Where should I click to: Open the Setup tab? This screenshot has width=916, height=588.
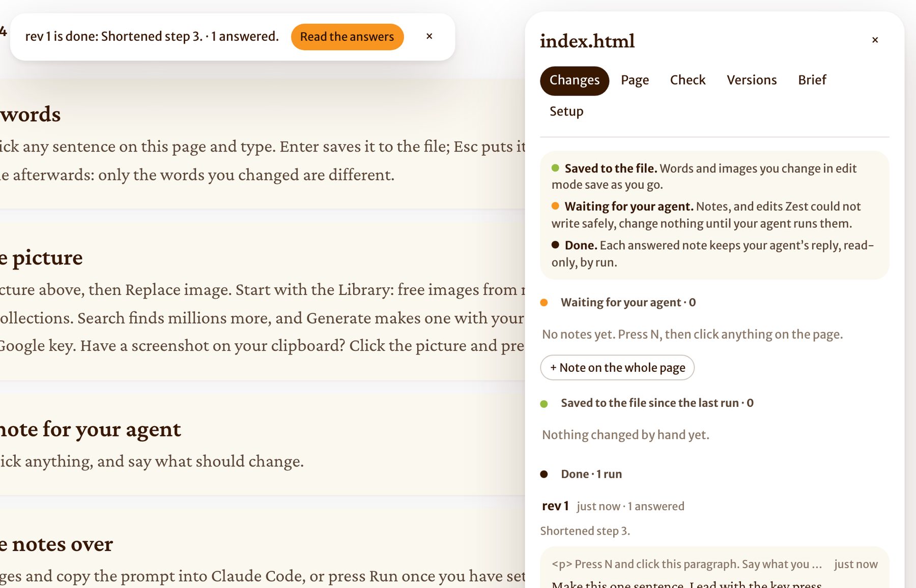[566, 111]
